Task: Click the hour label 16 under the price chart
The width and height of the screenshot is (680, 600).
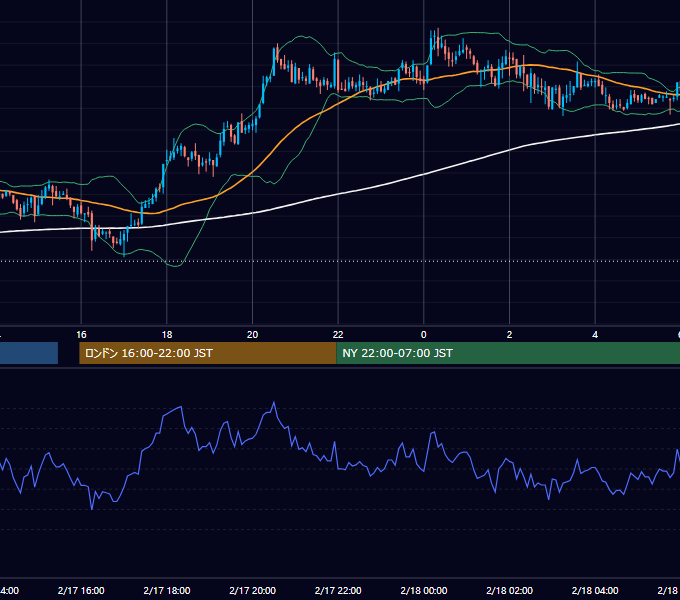Action: click(x=81, y=335)
